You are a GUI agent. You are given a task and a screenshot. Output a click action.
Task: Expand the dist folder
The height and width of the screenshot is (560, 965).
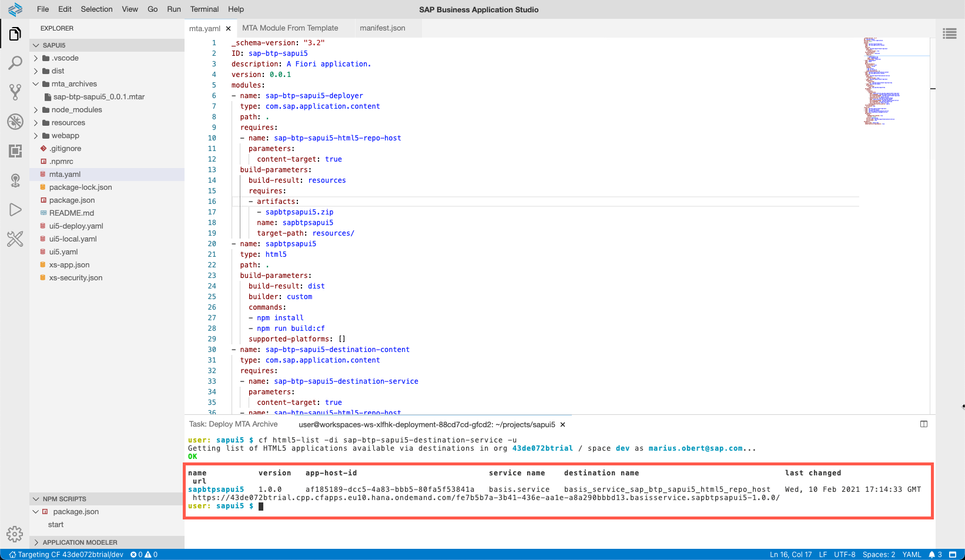pos(36,71)
